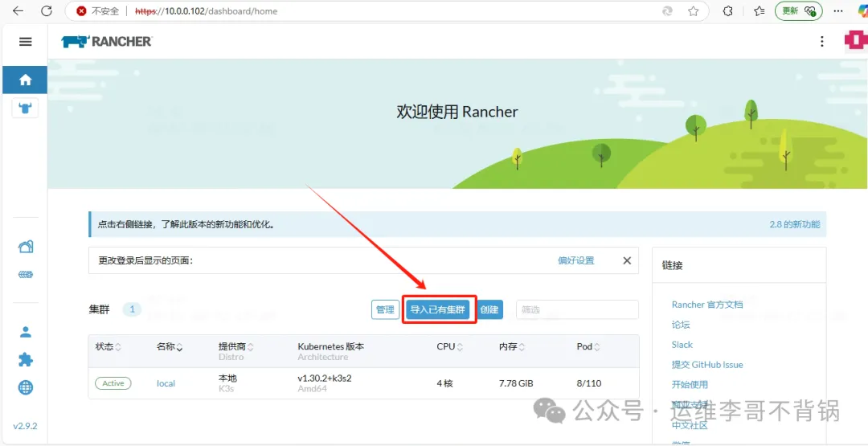Sort clusters by 状态 column
868x446 pixels.
click(108, 347)
